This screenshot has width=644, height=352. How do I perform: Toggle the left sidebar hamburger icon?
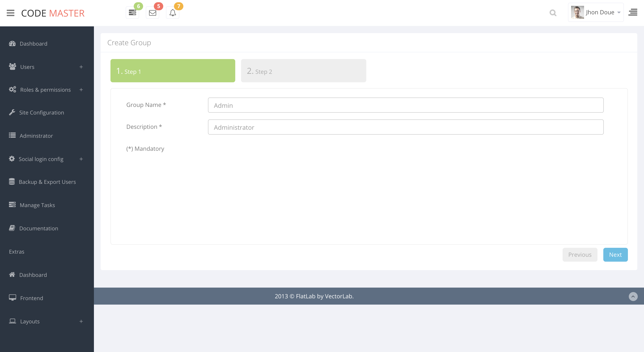click(x=11, y=13)
